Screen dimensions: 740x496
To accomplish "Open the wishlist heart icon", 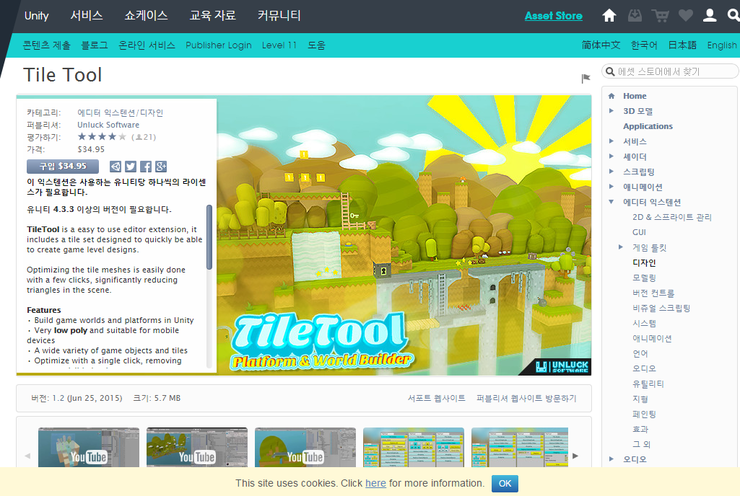I will click(685, 16).
